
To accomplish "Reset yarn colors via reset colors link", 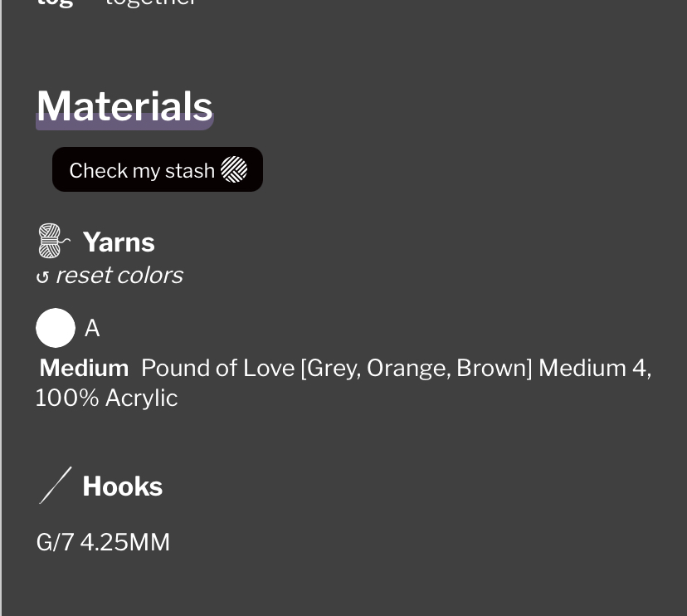I will point(110,276).
